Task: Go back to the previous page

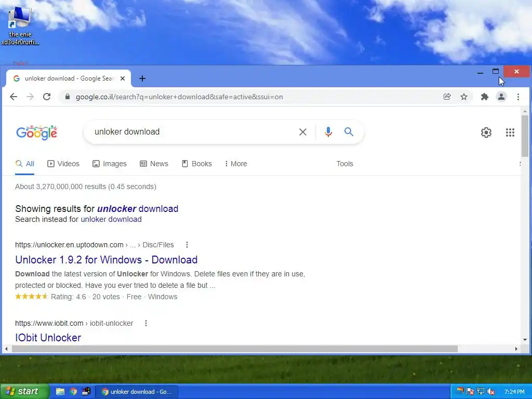Action: [14, 97]
